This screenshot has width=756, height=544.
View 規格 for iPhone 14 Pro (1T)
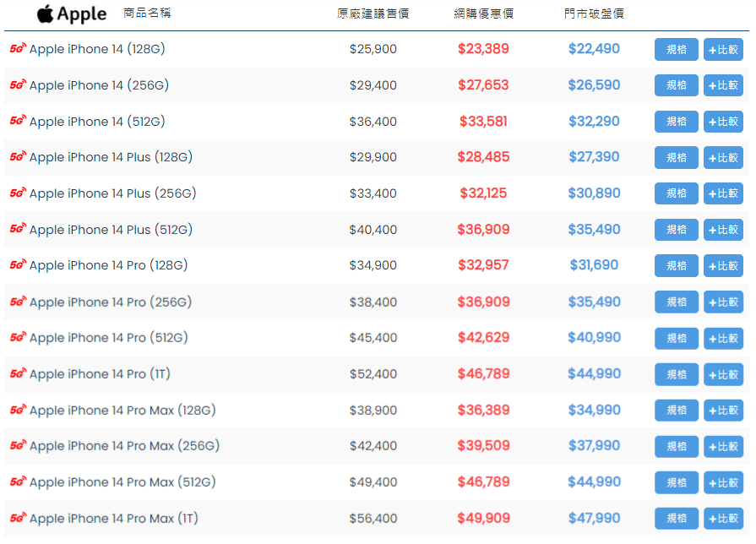(x=676, y=374)
